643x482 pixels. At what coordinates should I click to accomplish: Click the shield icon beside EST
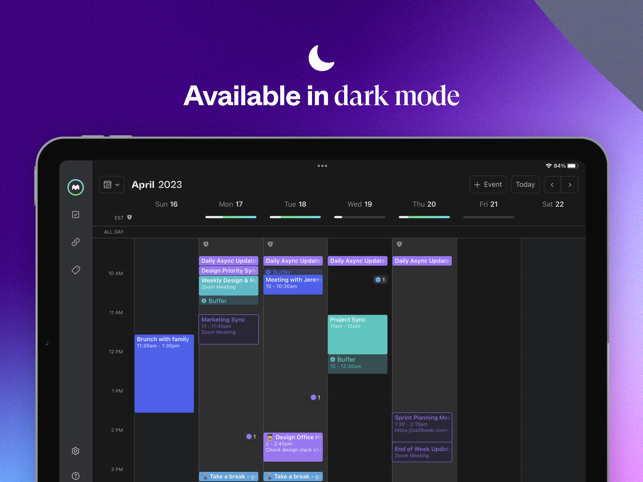130,217
